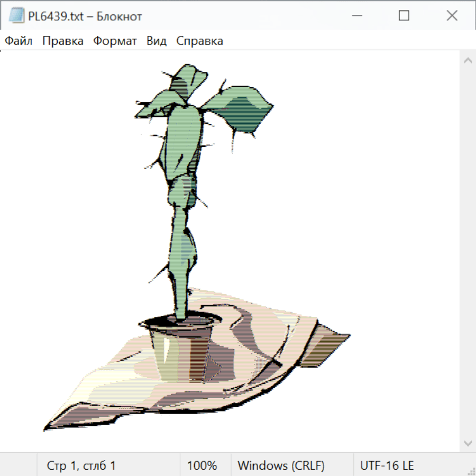Open the Файл menu
The height and width of the screenshot is (476, 476).
pyautogui.click(x=19, y=41)
